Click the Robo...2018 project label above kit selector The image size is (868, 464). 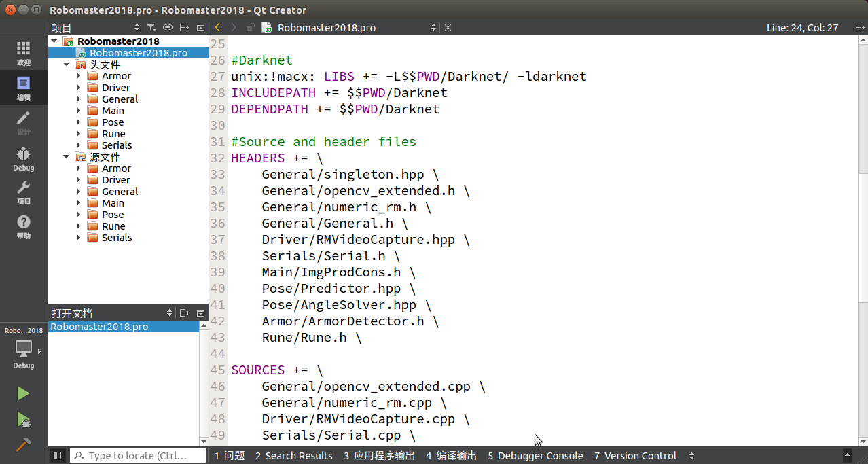[24, 331]
